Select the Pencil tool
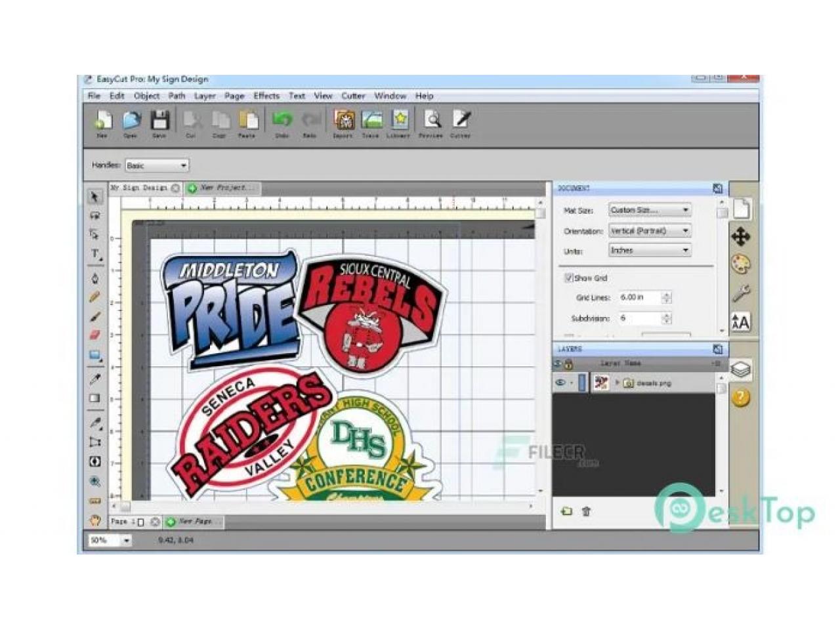840x630 pixels. tap(95, 297)
